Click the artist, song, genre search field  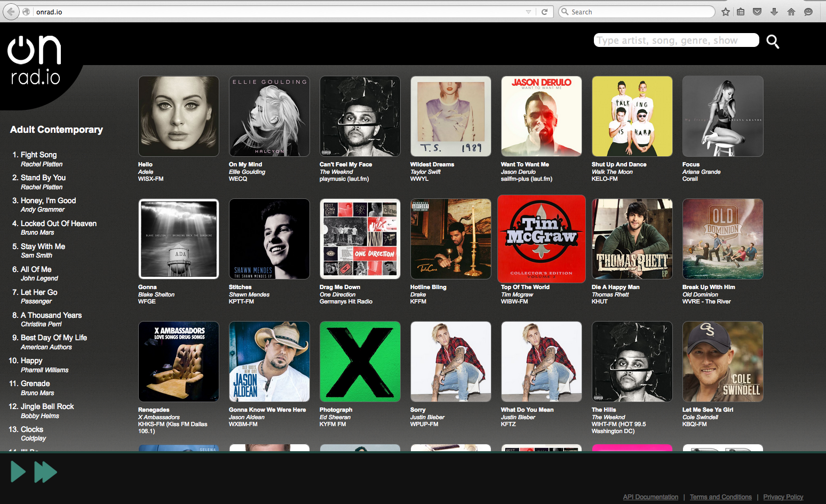tap(676, 40)
